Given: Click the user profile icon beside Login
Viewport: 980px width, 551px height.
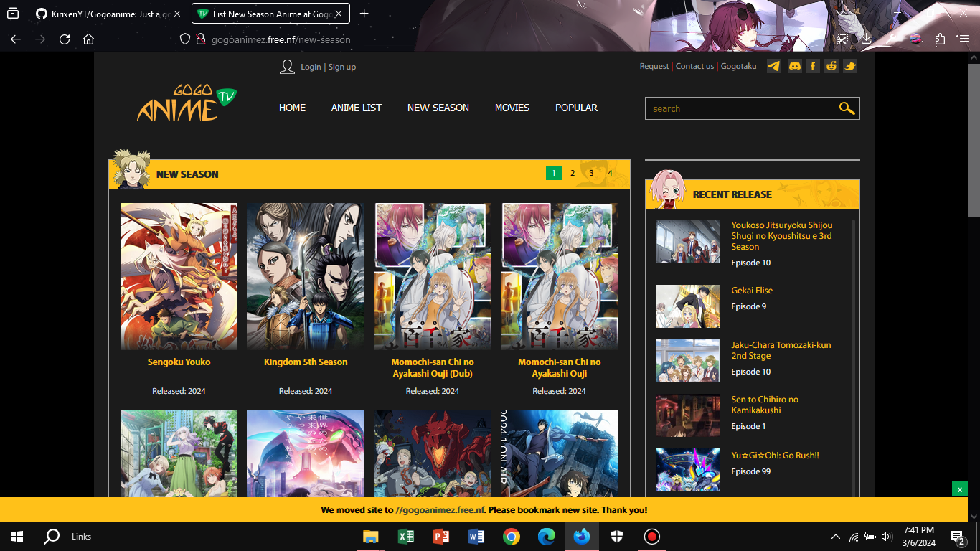Looking at the screenshot, I should click(287, 67).
